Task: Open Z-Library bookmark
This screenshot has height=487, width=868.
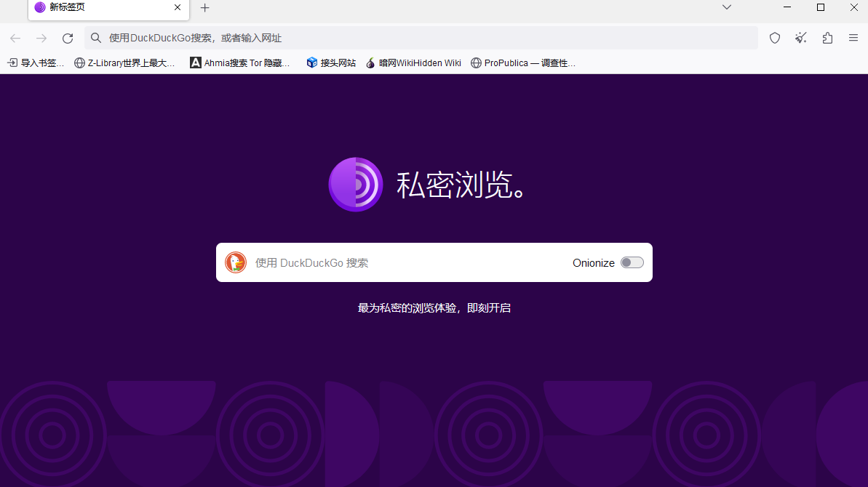Action: point(124,63)
